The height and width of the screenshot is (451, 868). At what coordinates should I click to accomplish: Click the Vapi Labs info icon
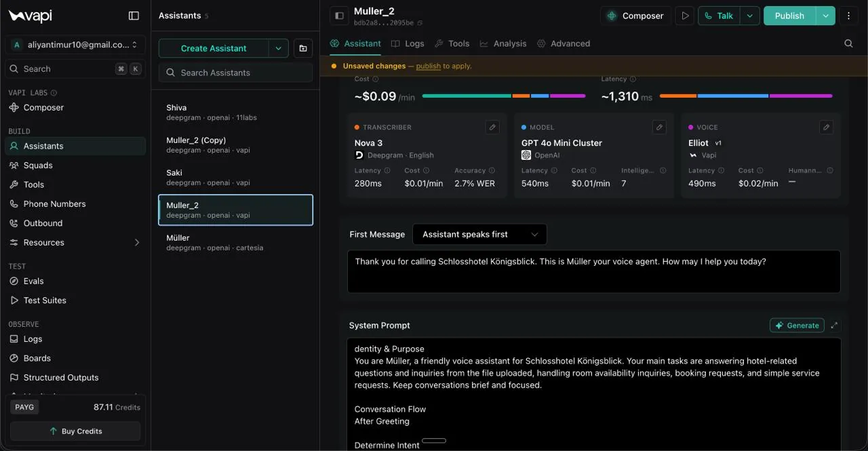coord(54,93)
